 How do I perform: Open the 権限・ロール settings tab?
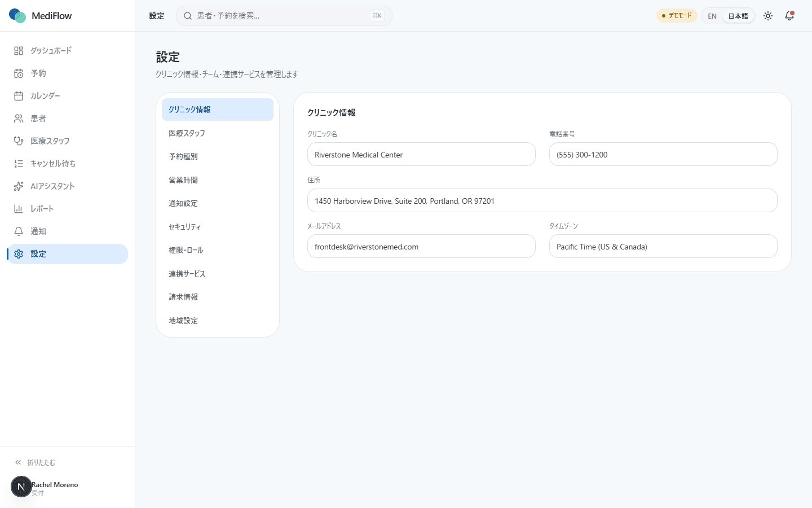[218, 250]
